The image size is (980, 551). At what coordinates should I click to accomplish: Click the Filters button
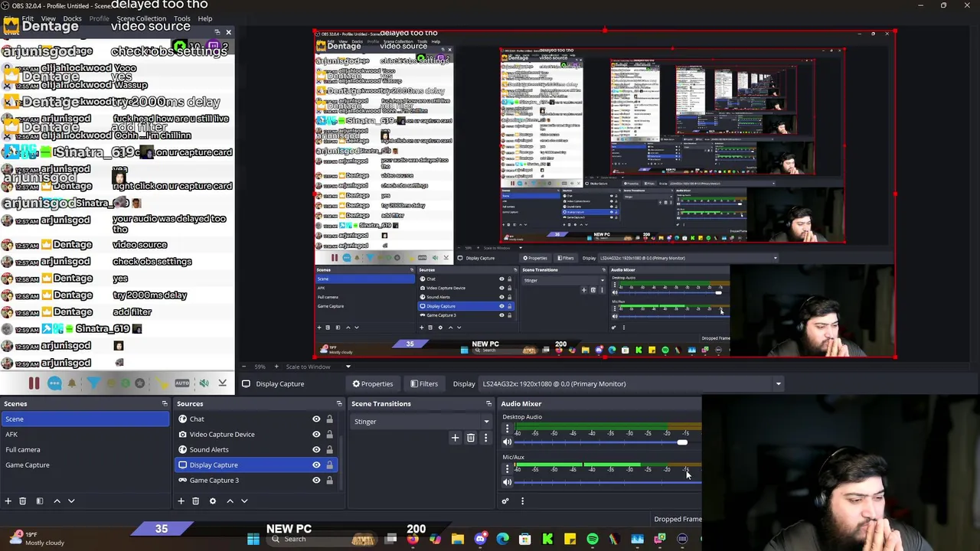(x=423, y=384)
